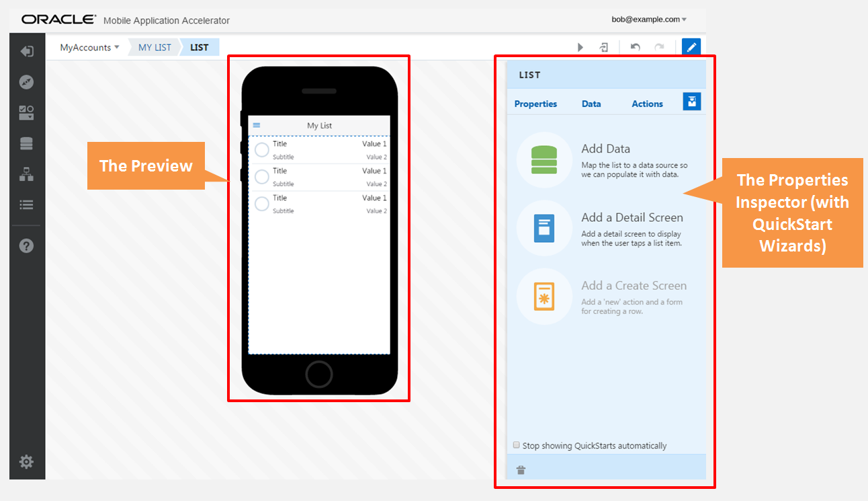
Task: Click the blue QuickStart icon beside Actions
Action: 692,102
